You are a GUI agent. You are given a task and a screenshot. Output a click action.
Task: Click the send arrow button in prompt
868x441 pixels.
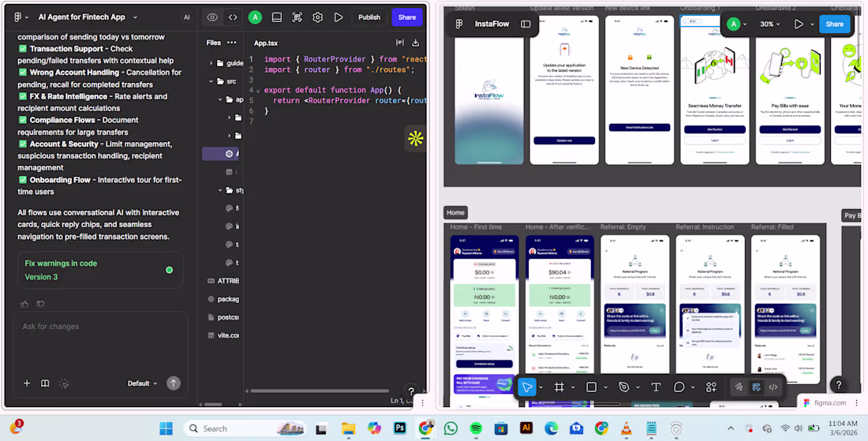coord(174,383)
